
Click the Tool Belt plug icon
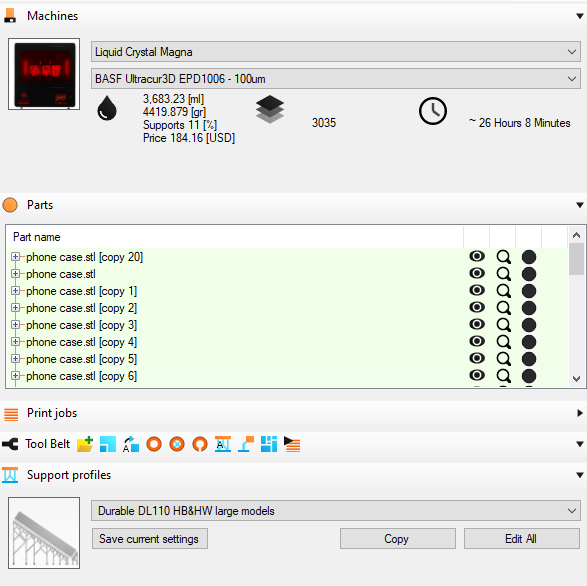10,444
